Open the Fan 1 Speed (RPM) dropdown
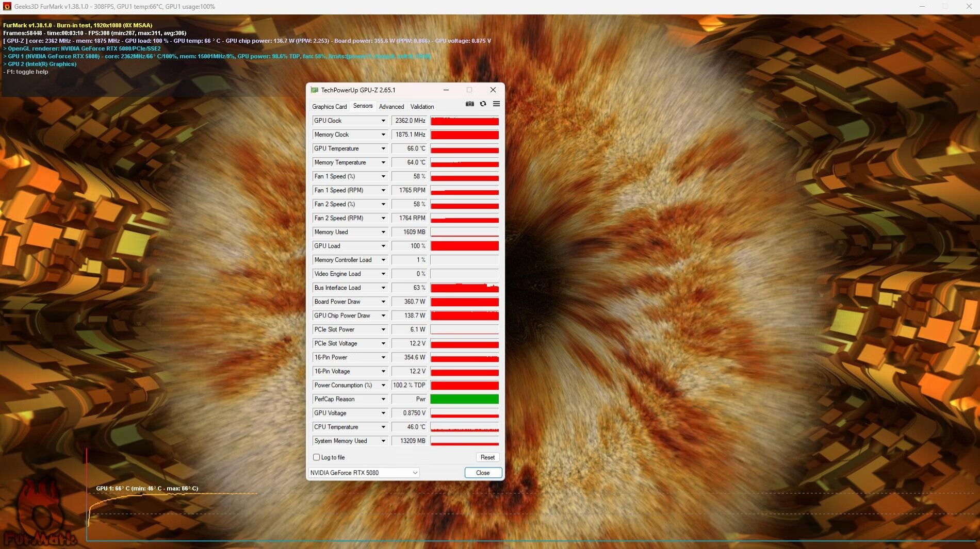 (383, 190)
